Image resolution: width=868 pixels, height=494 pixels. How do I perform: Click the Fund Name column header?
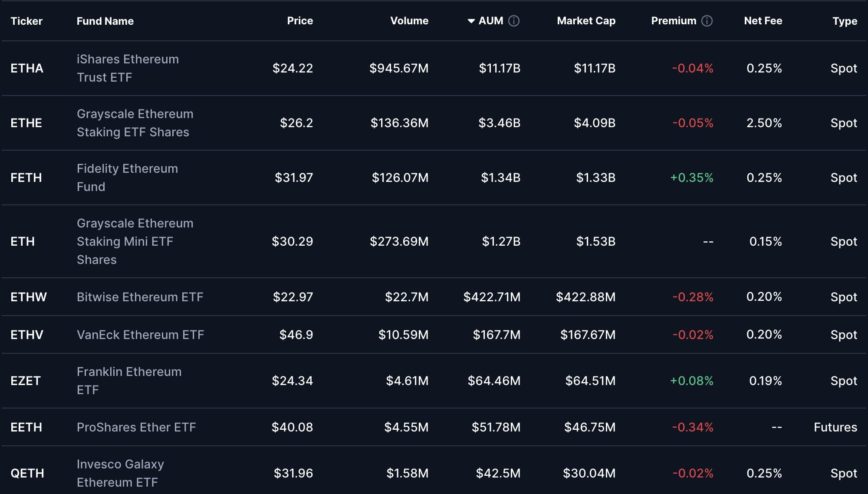(105, 21)
